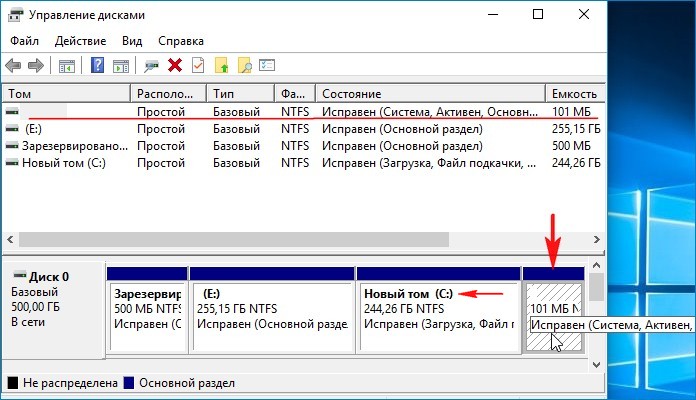
Task: Click the Исправен (Загрузка, Файл подкачки status cell
Action: click(x=429, y=162)
